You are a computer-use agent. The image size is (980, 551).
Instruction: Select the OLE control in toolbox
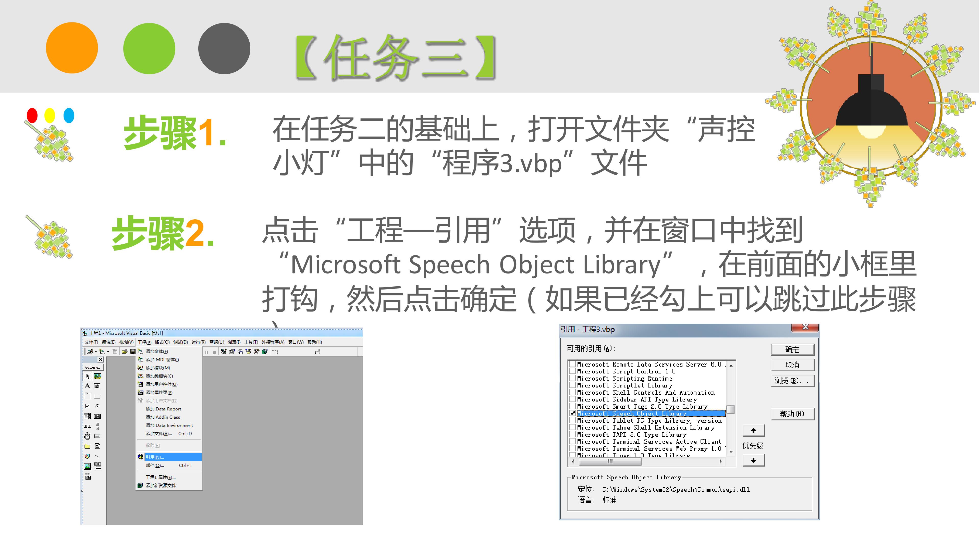(x=88, y=477)
